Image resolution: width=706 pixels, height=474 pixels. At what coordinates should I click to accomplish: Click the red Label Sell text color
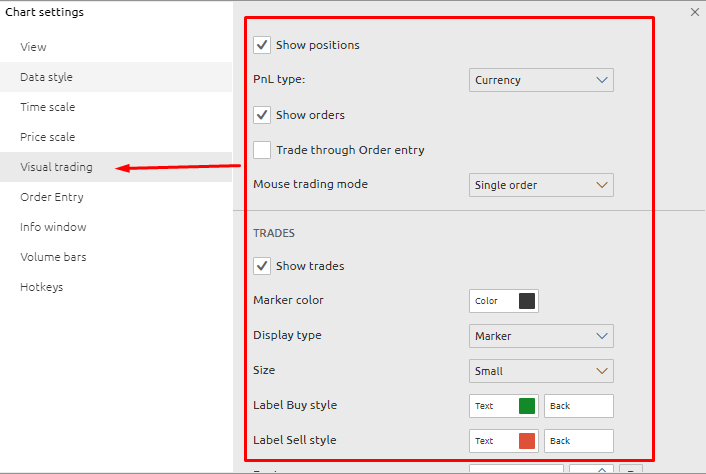526,441
